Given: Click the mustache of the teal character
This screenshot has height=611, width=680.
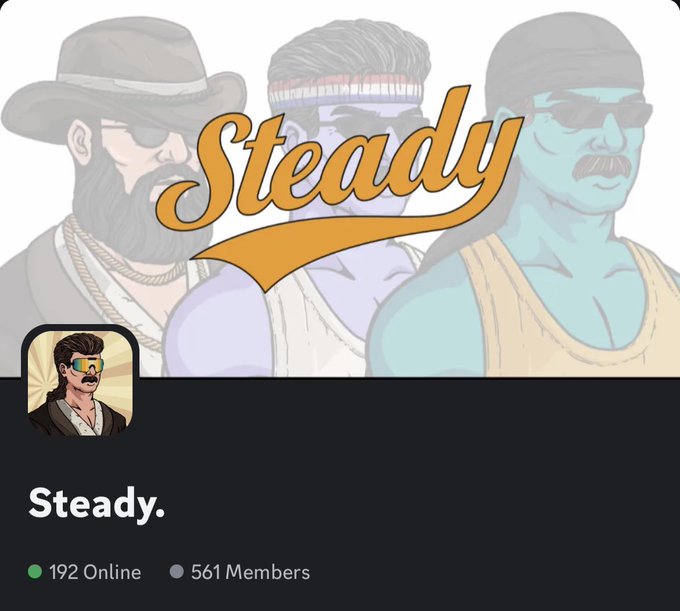Looking at the screenshot, I should (602, 166).
